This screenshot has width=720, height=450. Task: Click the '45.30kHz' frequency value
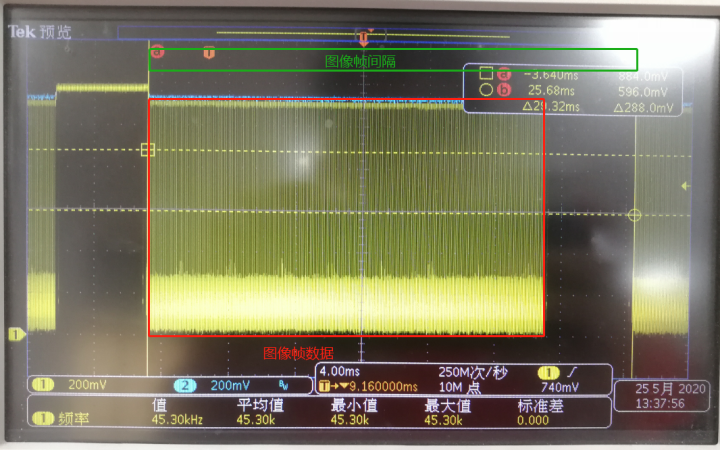click(177, 419)
